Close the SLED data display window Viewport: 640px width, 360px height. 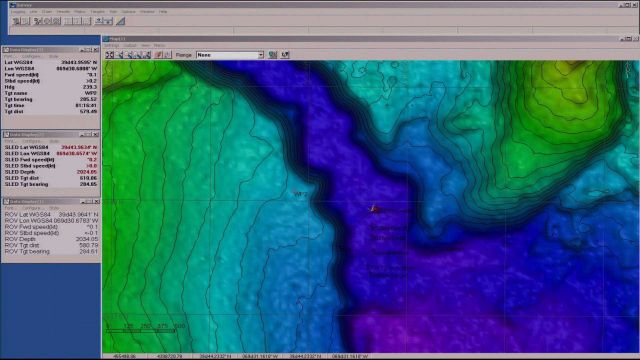pyautogui.click(x=96, y=134)
